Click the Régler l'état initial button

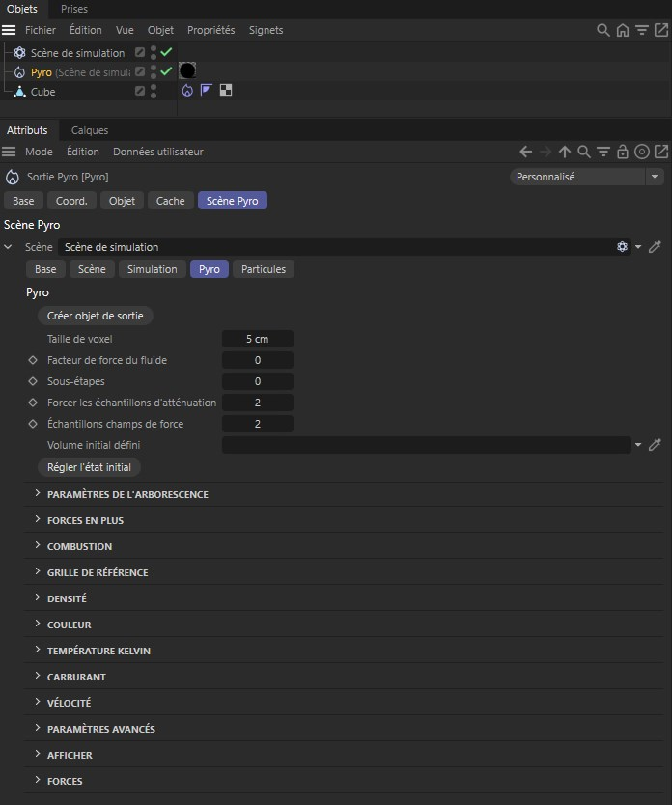89,467
